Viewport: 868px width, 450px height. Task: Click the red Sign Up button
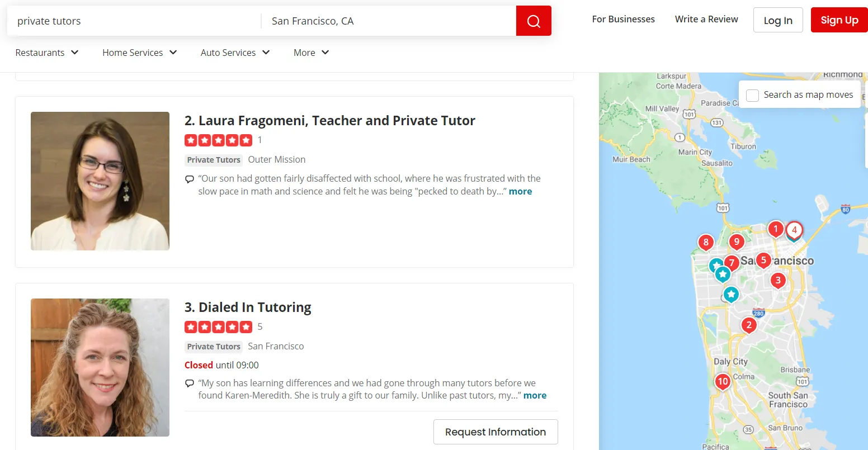click(x=839, y=20)
